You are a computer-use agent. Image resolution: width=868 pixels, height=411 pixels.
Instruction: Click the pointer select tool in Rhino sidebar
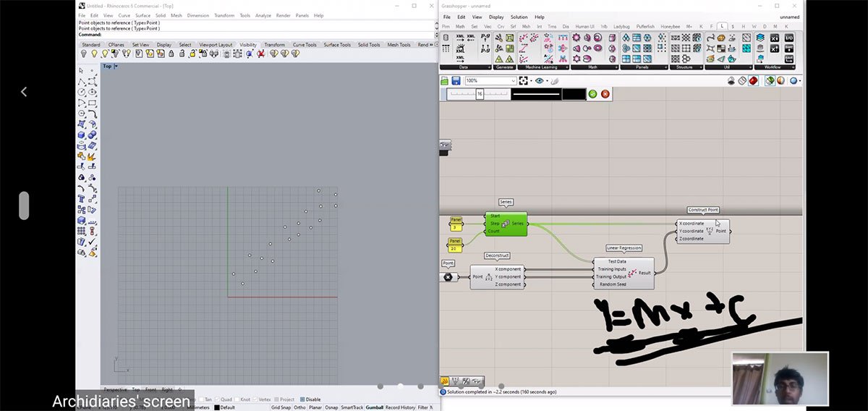coord(82,71)
